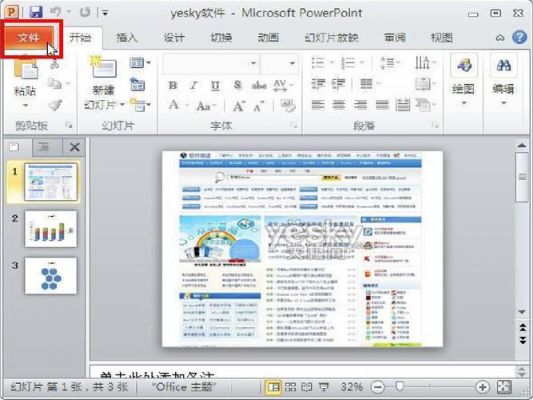
Task: Open the 插入 ribbon tab
Action: click(127, 37)
